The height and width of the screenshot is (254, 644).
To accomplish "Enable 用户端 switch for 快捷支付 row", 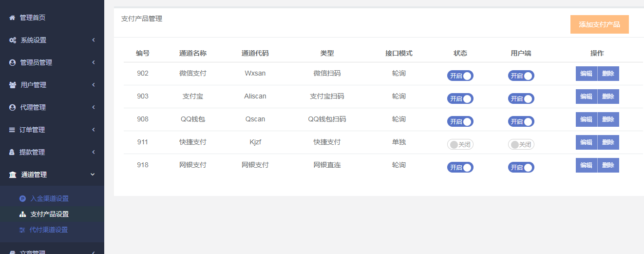I will click(521, 144).
